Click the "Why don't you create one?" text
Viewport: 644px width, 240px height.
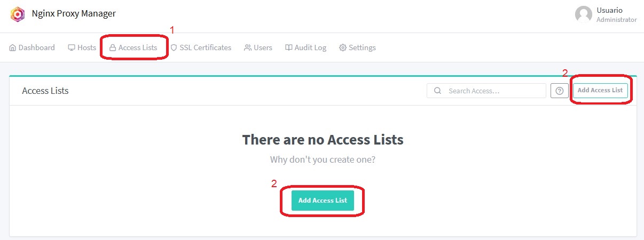pos(323,159)
